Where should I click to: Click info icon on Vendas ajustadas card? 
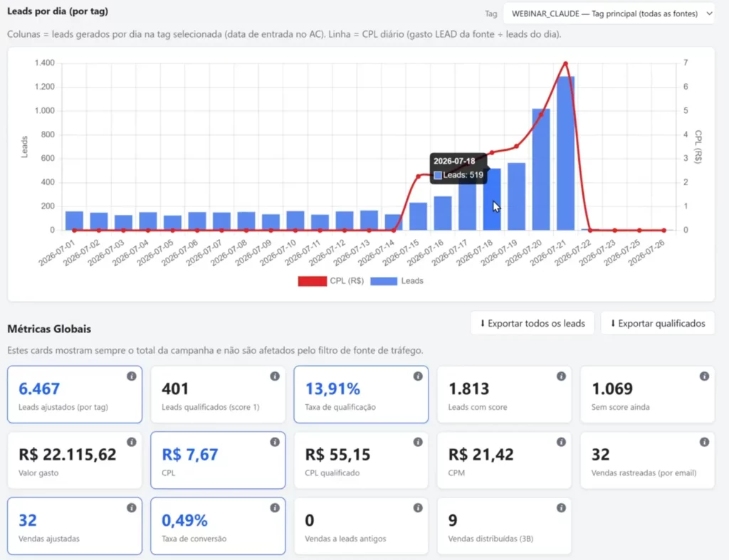132,508
